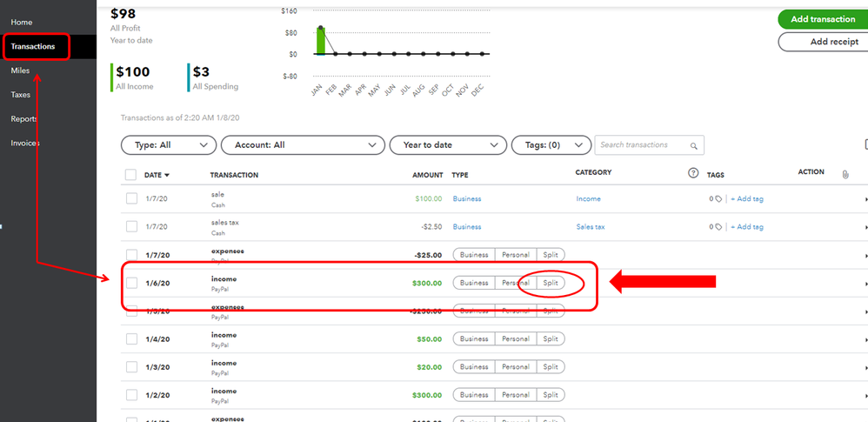Go to Taxes in sidebar
Screen dimensions: 868x422
tap(21, 95)
